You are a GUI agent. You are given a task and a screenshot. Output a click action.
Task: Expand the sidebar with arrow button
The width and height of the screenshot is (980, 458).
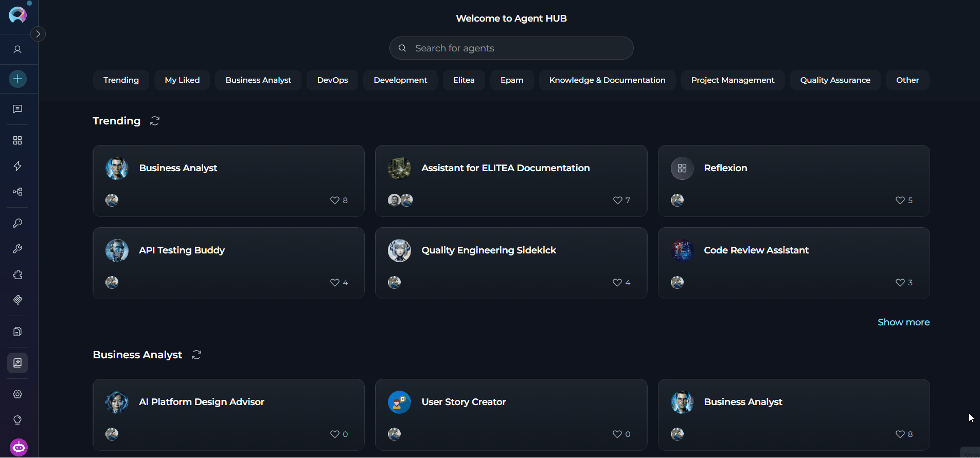click(38, 34)
